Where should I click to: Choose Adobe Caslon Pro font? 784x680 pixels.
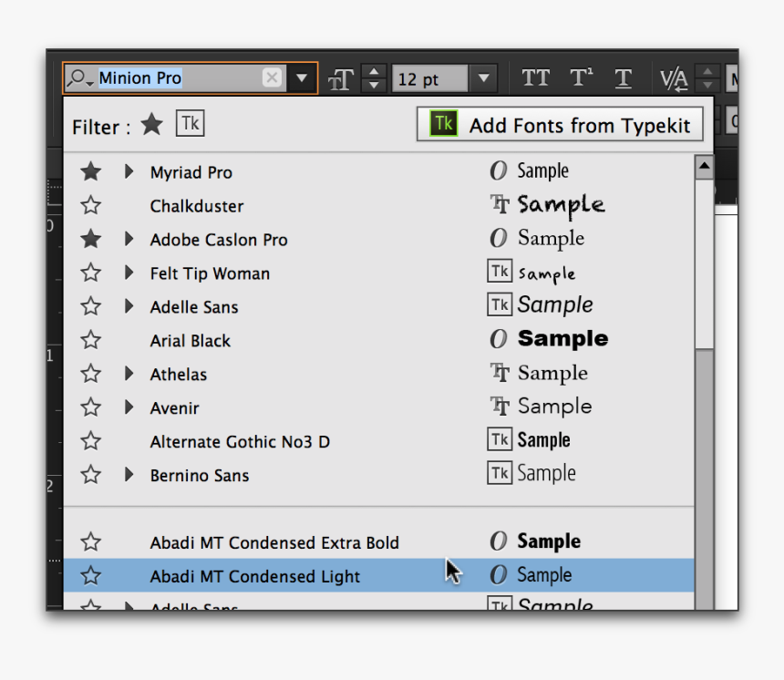[219, 240]
